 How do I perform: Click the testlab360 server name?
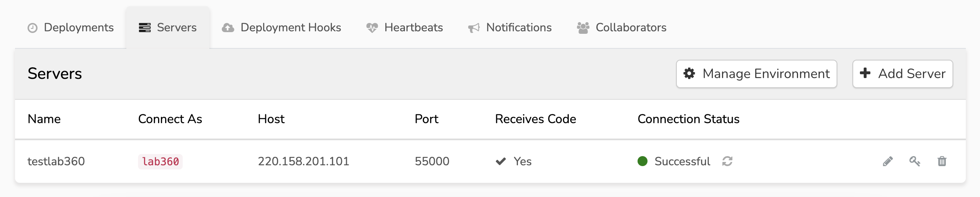[x=56, y=162]
